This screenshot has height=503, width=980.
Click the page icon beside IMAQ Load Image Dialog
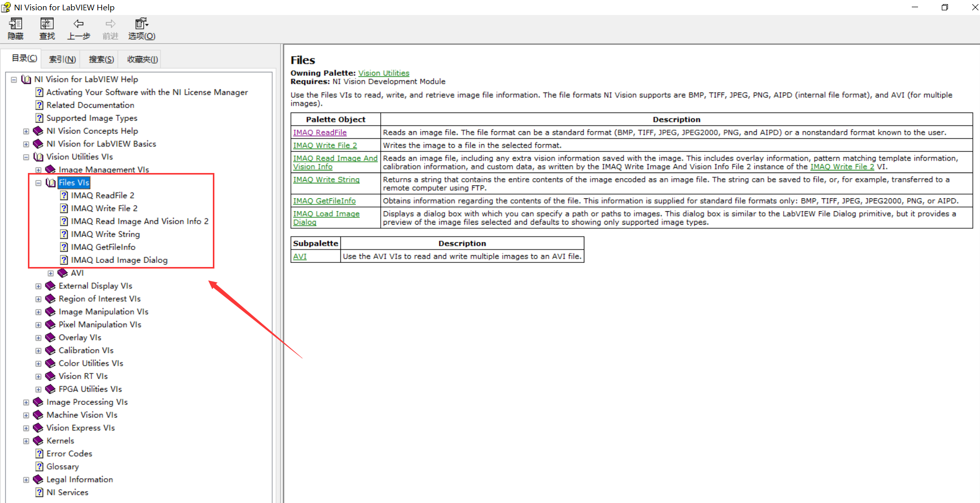pos(64,260)
